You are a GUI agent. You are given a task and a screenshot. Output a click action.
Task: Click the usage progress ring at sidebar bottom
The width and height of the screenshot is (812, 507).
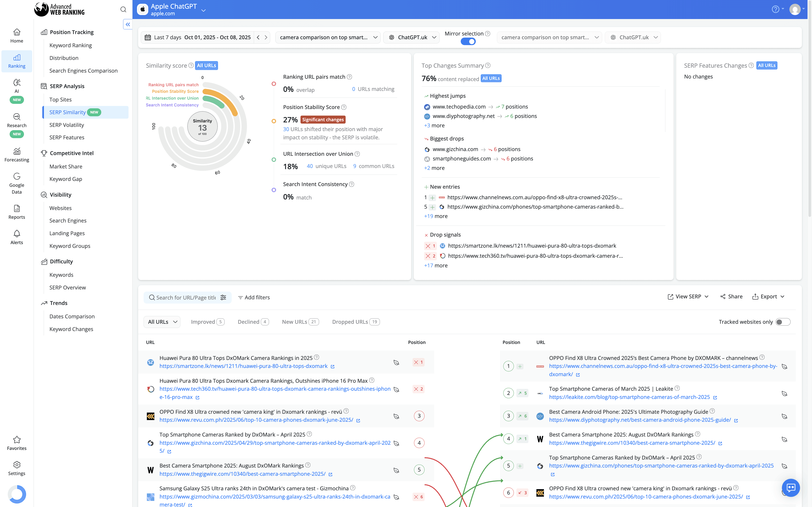[x=17, y=494]
